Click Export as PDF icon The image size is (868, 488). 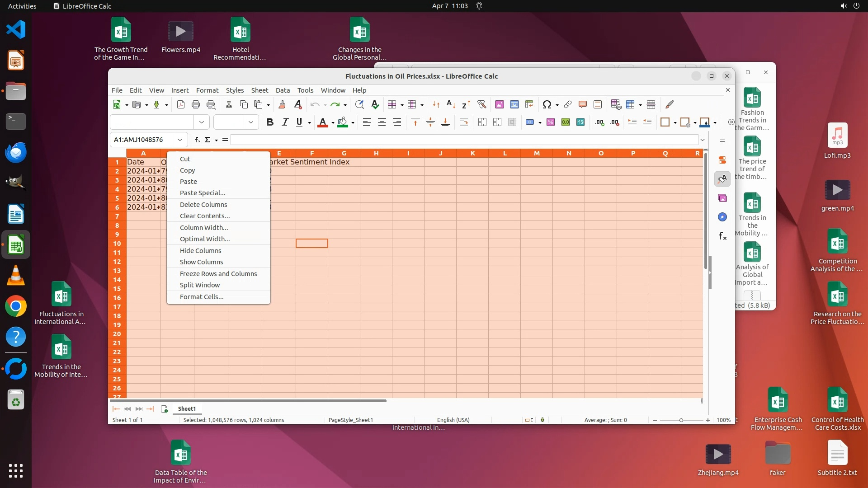(181, 105)
